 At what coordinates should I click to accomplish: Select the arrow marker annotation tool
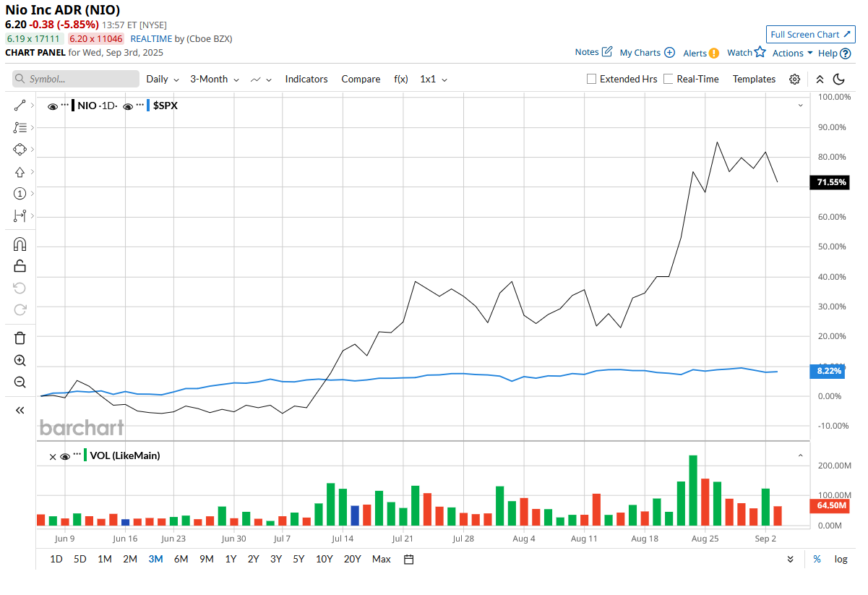(20, 172)
